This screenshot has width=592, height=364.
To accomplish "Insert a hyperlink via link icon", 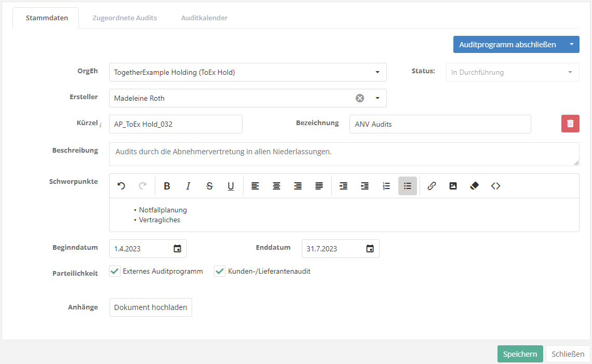I will [x=432, y=186].
